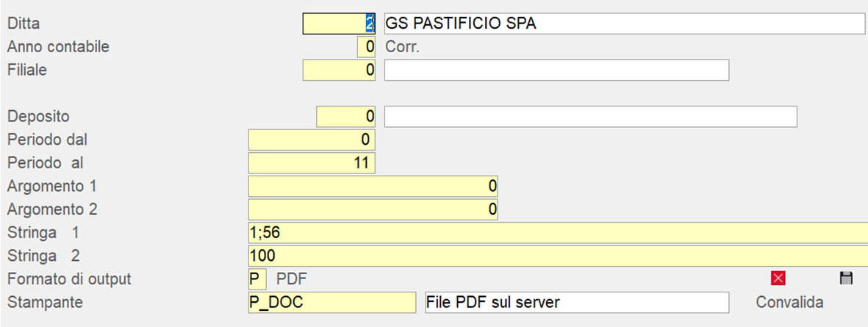Click the PDF format description text
This screenshot has width=868, height=327.
point(292,279)
